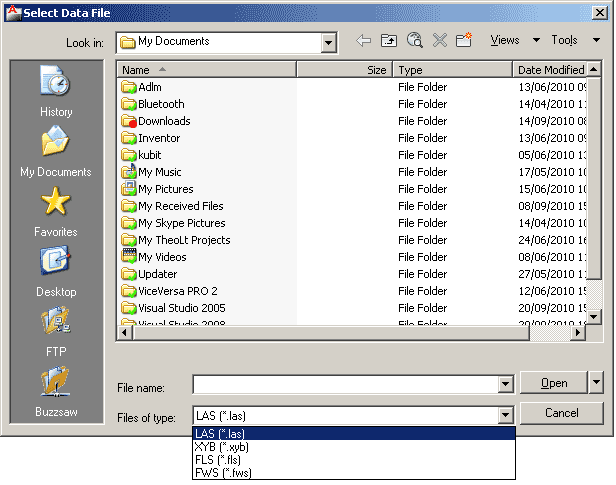Open the FTP locations shortcut
The height and width of the screenshot is (485, 616).
tap(56, 332)
